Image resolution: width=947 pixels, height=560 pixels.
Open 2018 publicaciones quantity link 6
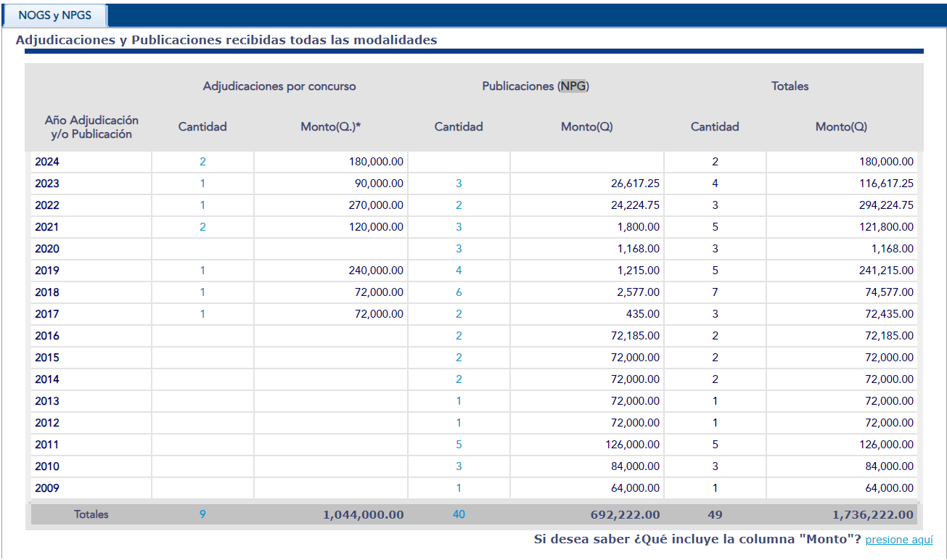459,292
